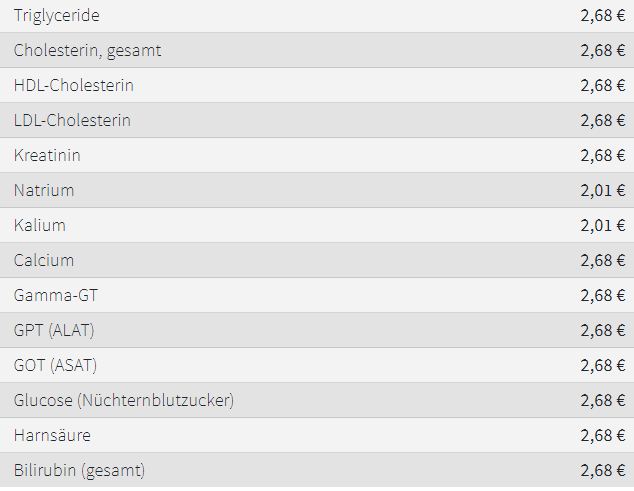The height and width of the screenshot is (491, 634).
Task: Select the price in the Bilirubin row
Action: tap(602, 470)
